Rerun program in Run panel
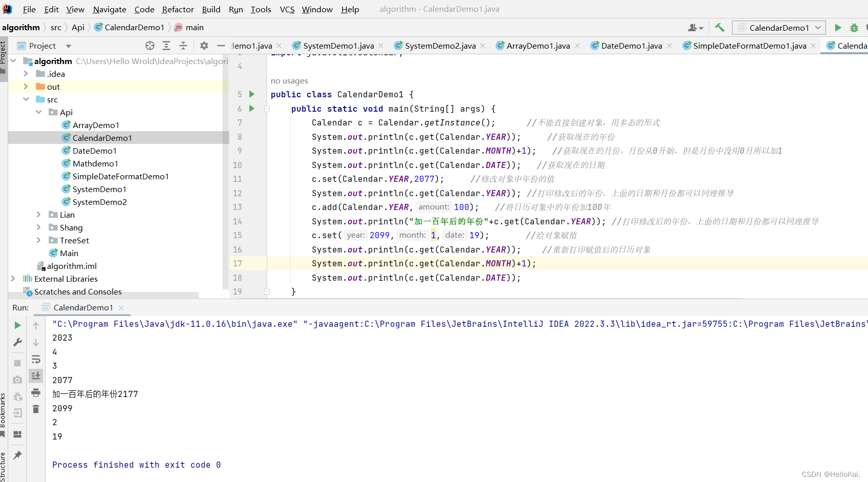 click(17, 325)
